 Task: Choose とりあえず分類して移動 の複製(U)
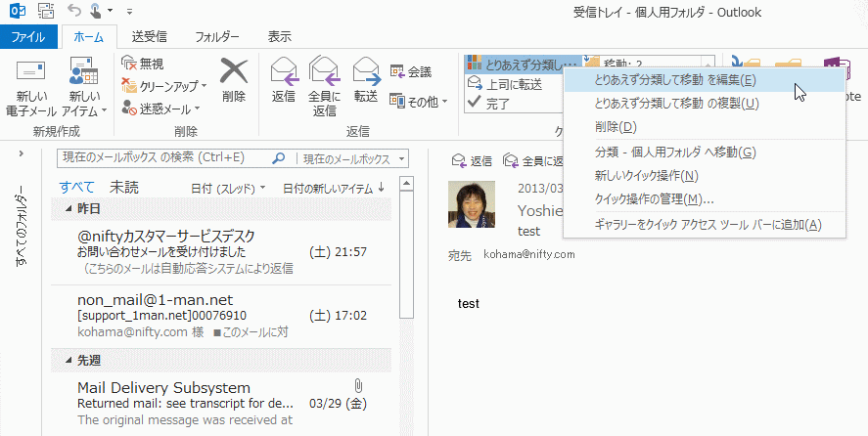[x=705, y=104]
